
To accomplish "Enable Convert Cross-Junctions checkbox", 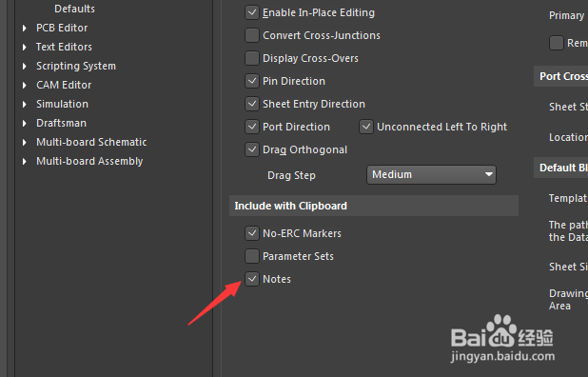I will [x=252, y=35].
